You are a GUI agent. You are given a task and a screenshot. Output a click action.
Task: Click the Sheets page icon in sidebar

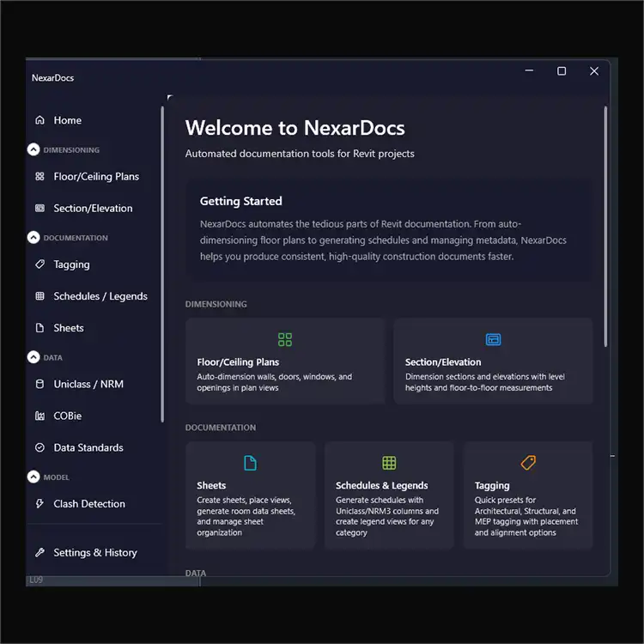(39, 328)
